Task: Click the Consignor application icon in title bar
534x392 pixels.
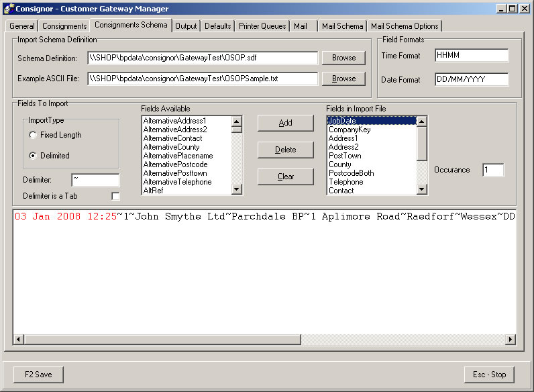Action: [x=9, y=9]
